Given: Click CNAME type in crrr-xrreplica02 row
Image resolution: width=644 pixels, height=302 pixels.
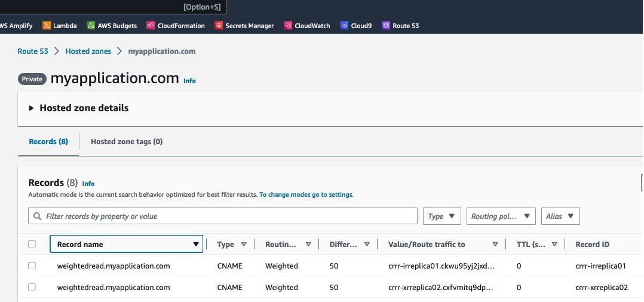Looking at the screenshot, I should (x=229, y=287).
